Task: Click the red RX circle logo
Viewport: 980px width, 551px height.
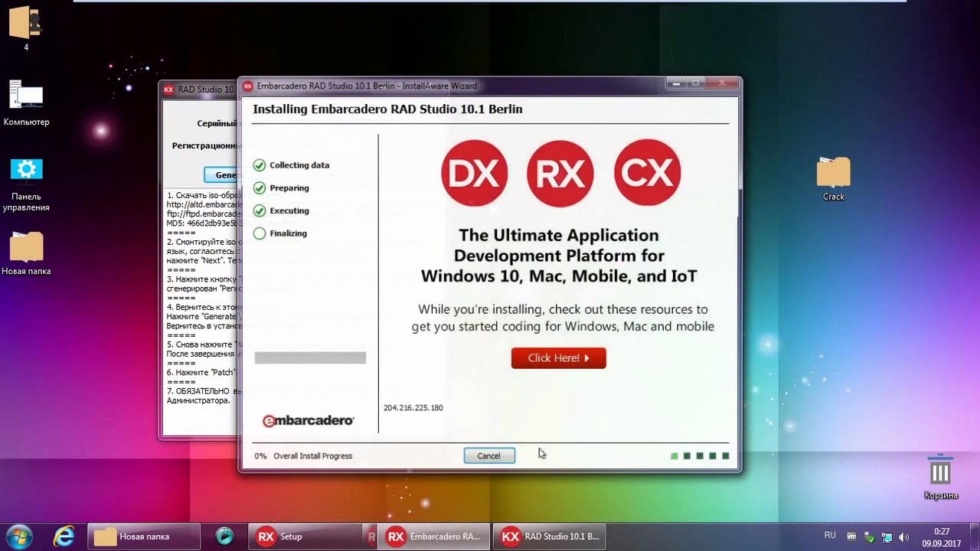Action: pyautogui.click(x=560, y=173)
